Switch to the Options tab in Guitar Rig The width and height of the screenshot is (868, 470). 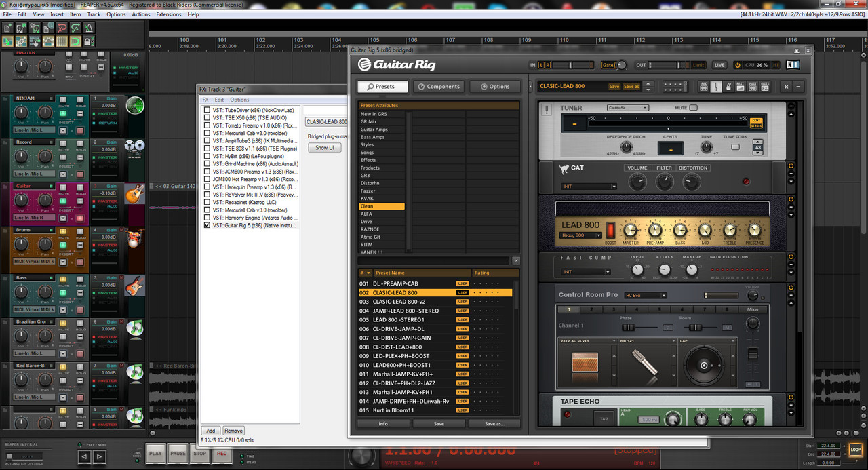point(494,87)
